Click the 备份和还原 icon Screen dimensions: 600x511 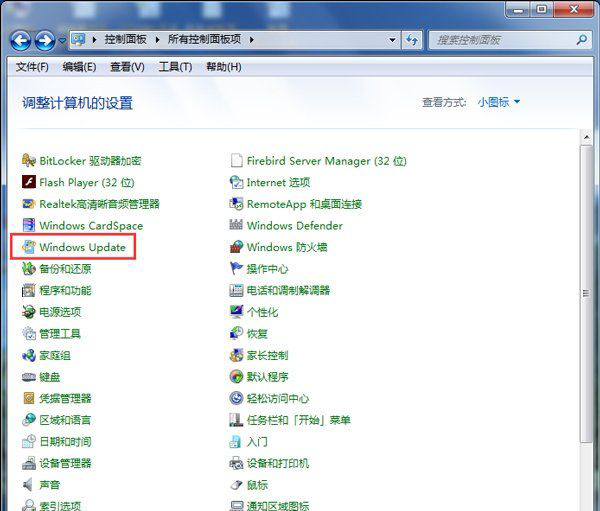(x=29, y=269)
